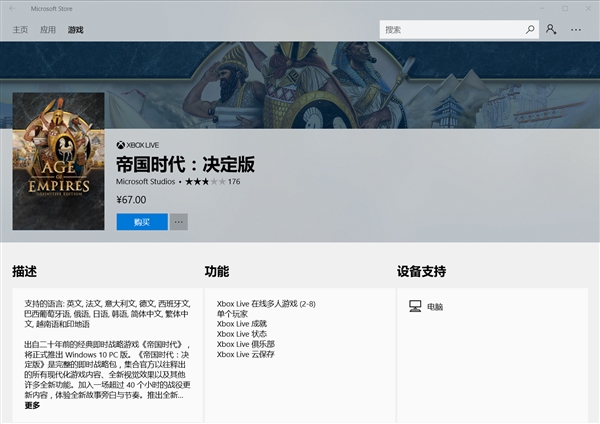Click the 设备支持 section heading
The height and width of the screenshot is (424, 600).
(421, 271)
